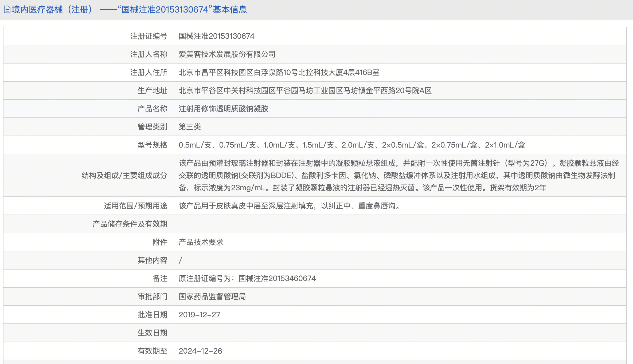The image size is (633, 364).
Task: Select the 附件 label
Action: 160,242
